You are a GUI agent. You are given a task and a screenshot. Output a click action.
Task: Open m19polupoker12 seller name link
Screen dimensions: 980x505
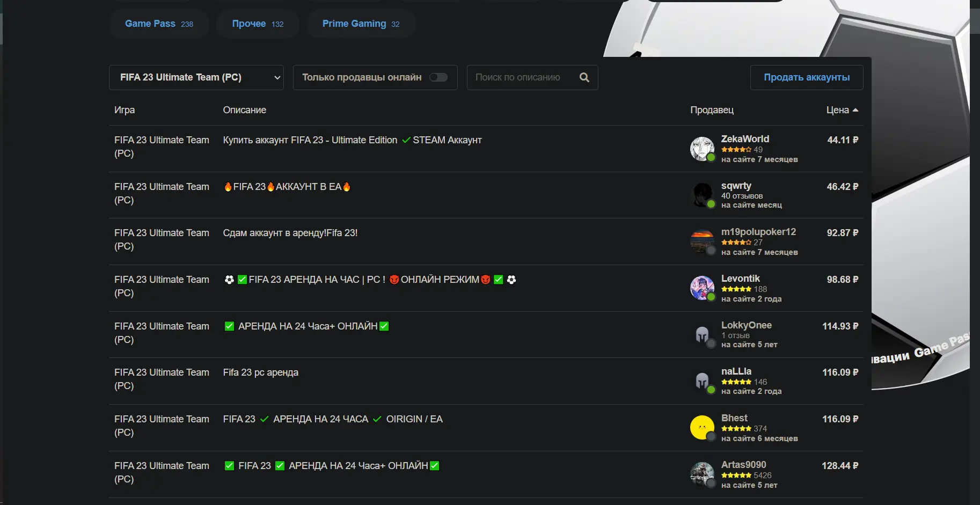[x=758, y=232]
